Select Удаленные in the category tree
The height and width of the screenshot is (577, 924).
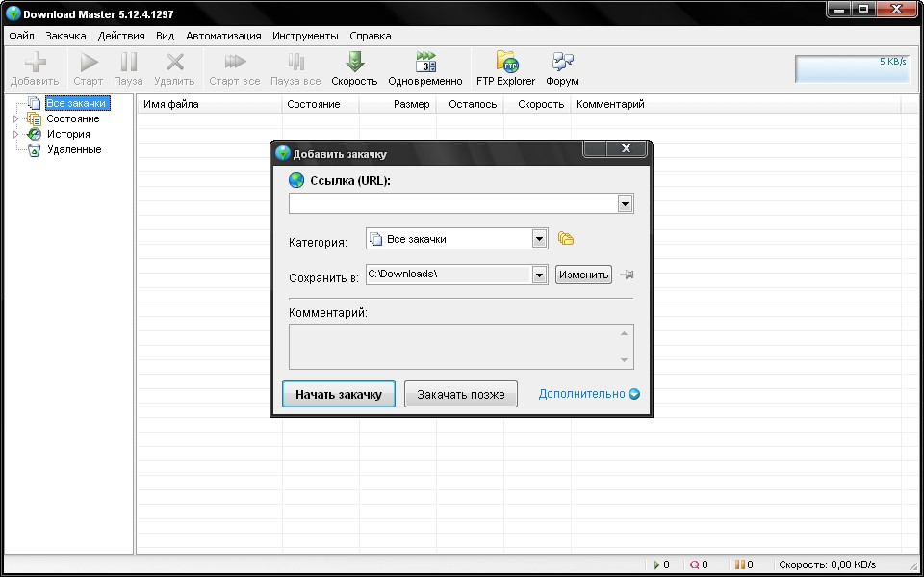(74, 150)
